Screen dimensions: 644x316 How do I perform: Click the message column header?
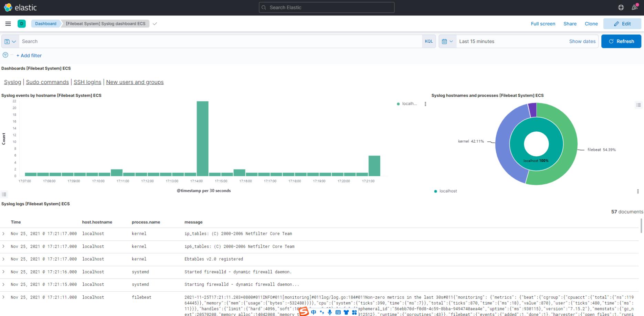click(193, 222)
